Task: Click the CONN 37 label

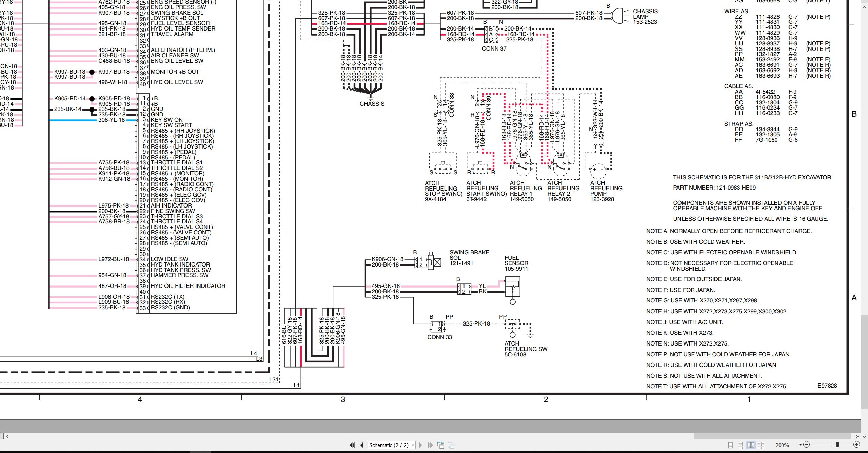Action: click(494, 48)
